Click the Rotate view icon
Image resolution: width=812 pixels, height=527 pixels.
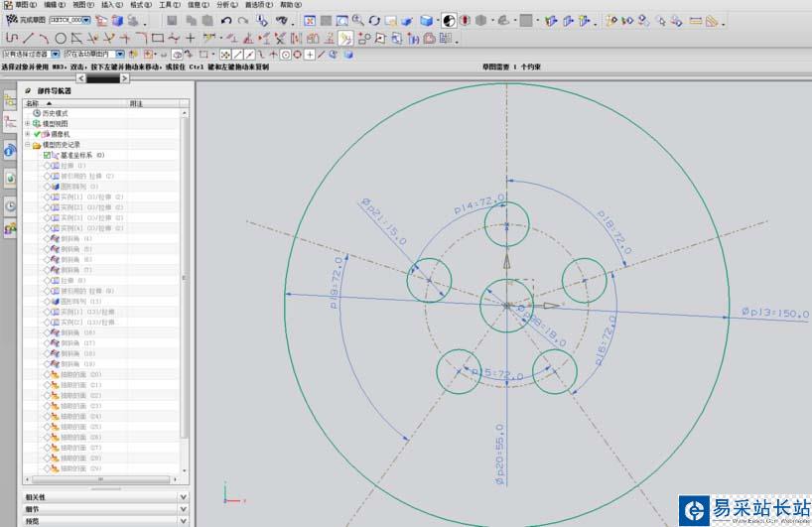click(374, 20)
